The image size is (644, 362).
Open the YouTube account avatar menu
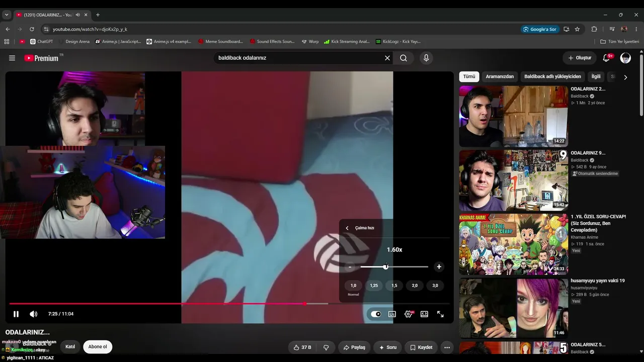point(625,58)
